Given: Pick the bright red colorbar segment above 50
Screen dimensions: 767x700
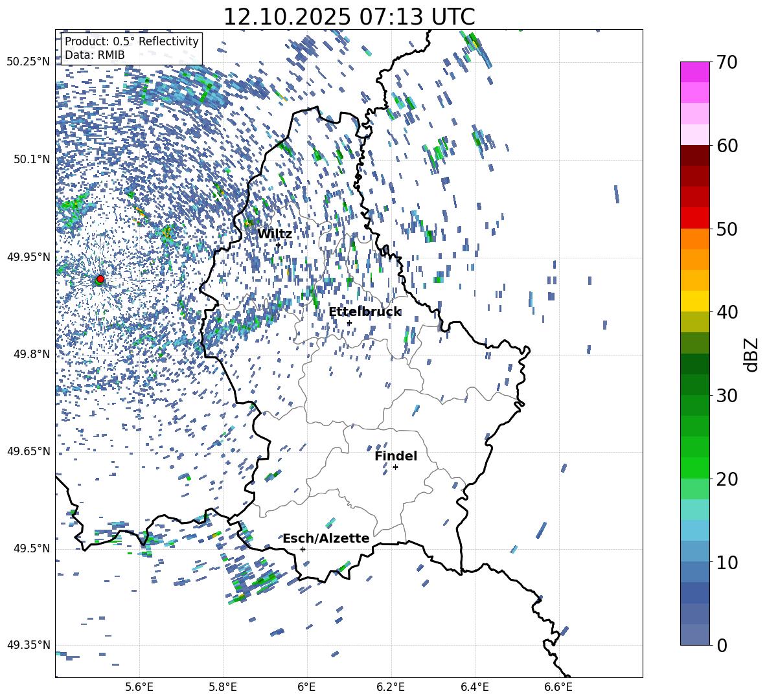Looking at the screenshot, I should pos(695,218).
